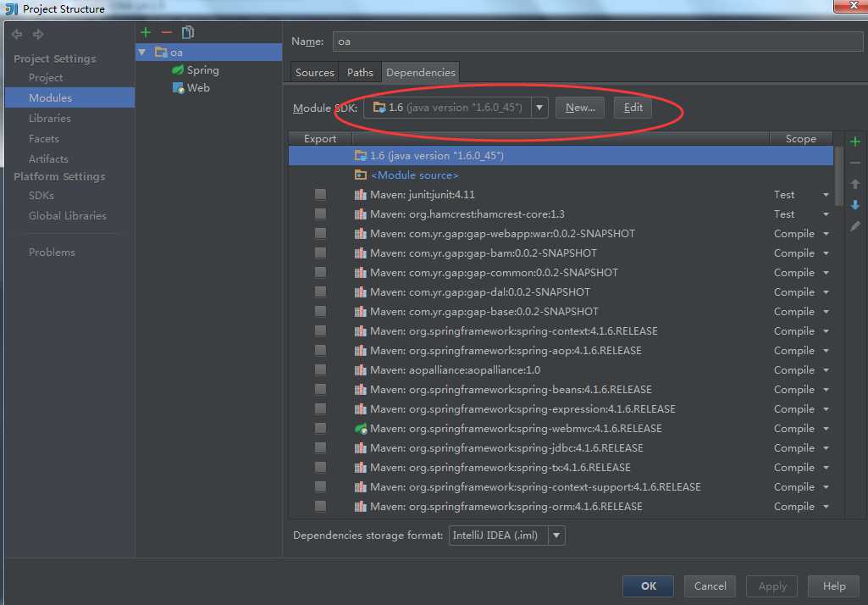Image resolution: width=868 pixels, height=605 pixels.
Task: Copy the selected module icon
Action: (188, 33)
